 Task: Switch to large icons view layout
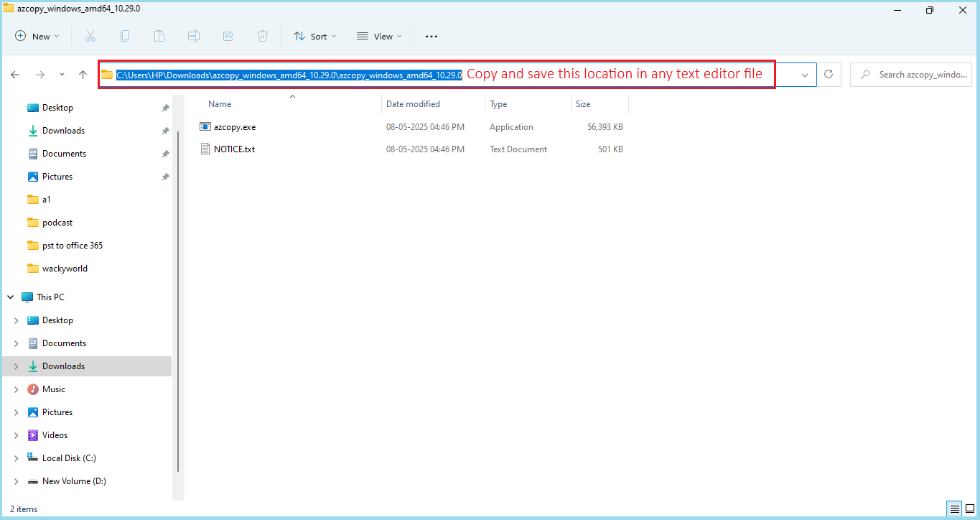coord(969,509)
